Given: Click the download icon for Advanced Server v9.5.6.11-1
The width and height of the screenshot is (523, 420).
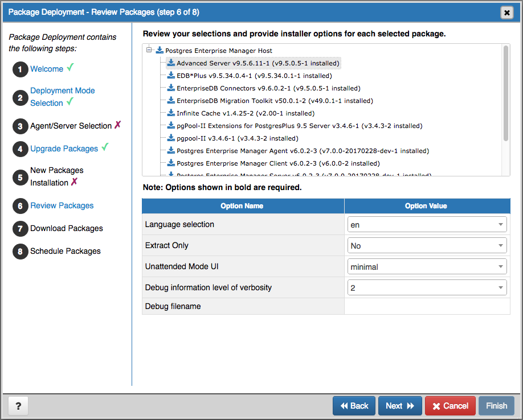Looking at the screenshot, I should tap(171, 63).
